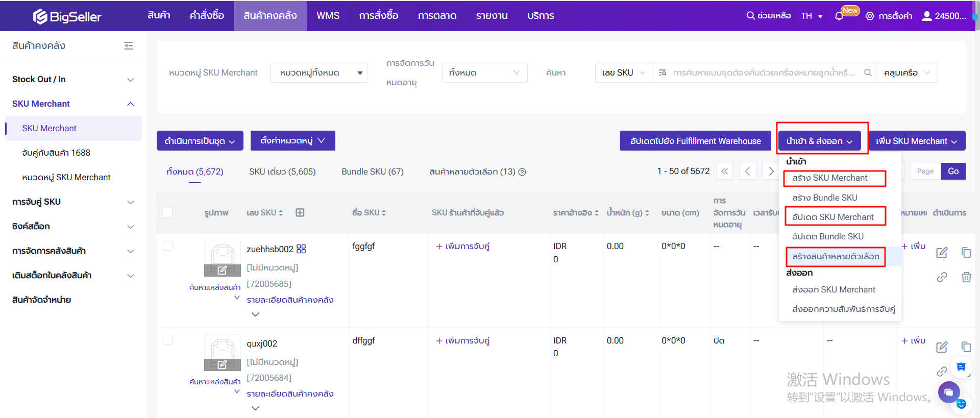Click the Page number input field
This screenshot has height=418, width=980.
pyautogui.click(x=925, y=171)
